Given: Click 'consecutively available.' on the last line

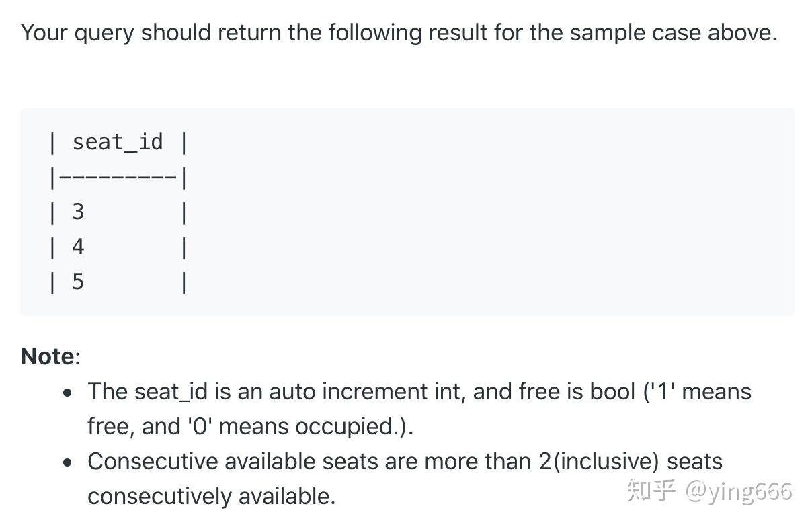Looking at the screenshot, I should [212, 497].
